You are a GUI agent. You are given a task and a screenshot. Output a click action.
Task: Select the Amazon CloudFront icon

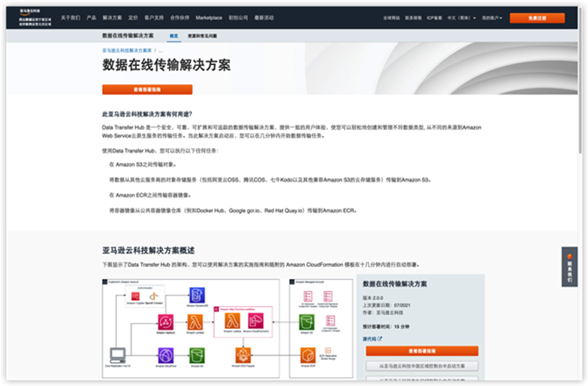click(x=166, y=355)
